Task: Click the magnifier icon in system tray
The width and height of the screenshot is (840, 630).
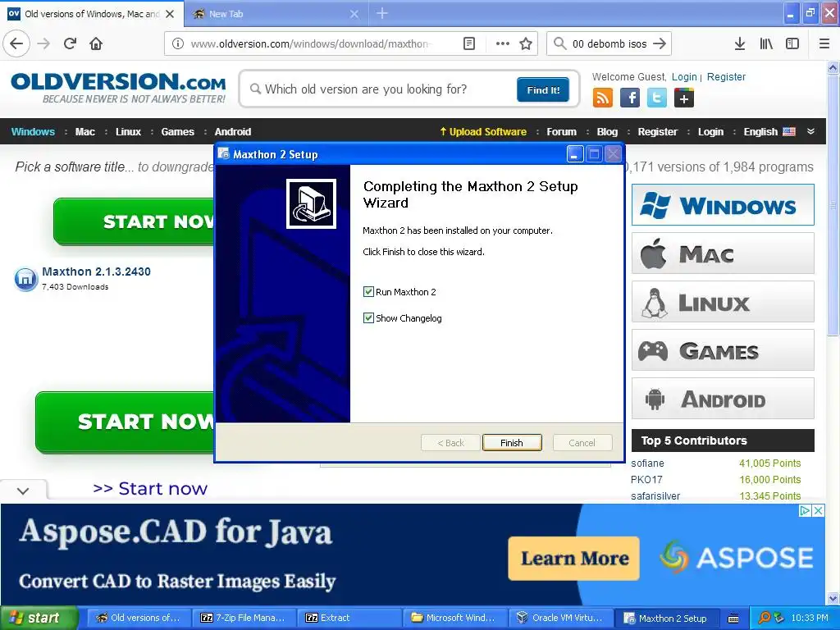Action: pyautogui.click(x=764, y=618)
